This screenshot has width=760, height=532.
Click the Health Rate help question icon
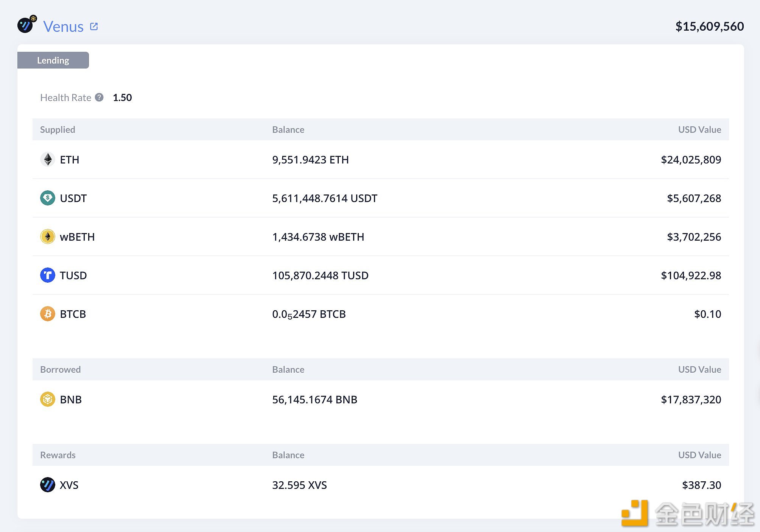[99, 97]
